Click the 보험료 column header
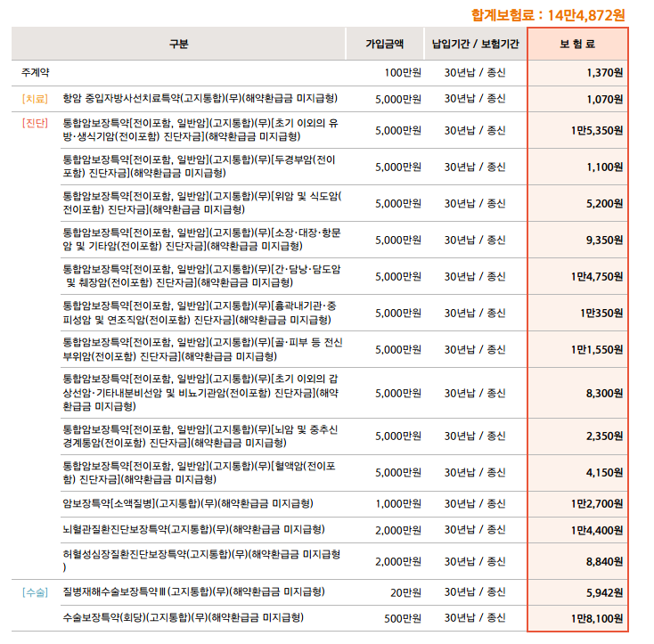654x644 pixels. tap(577, 43)
